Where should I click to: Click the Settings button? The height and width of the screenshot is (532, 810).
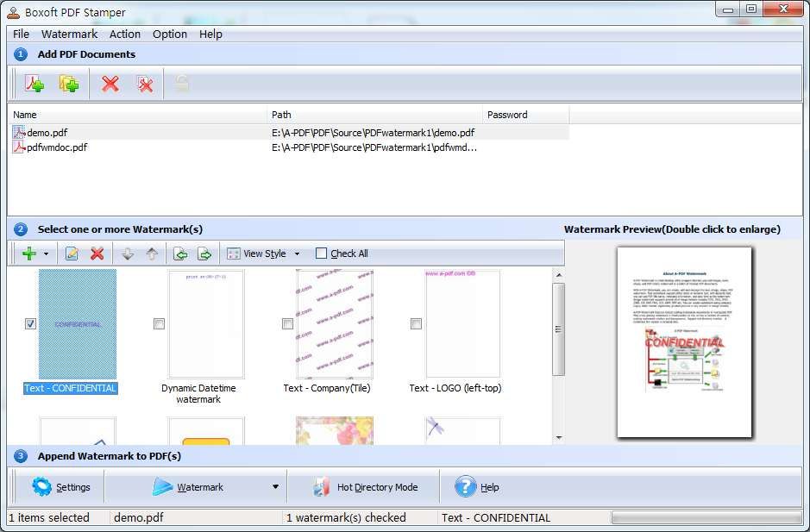pos(61,487)
